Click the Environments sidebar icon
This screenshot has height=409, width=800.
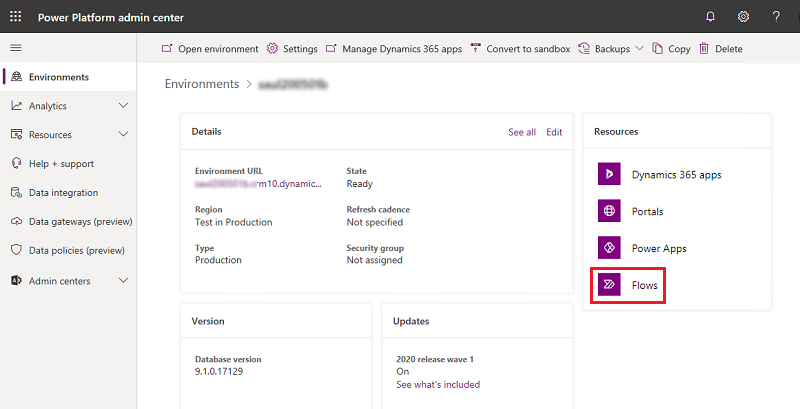pos(17,76)
